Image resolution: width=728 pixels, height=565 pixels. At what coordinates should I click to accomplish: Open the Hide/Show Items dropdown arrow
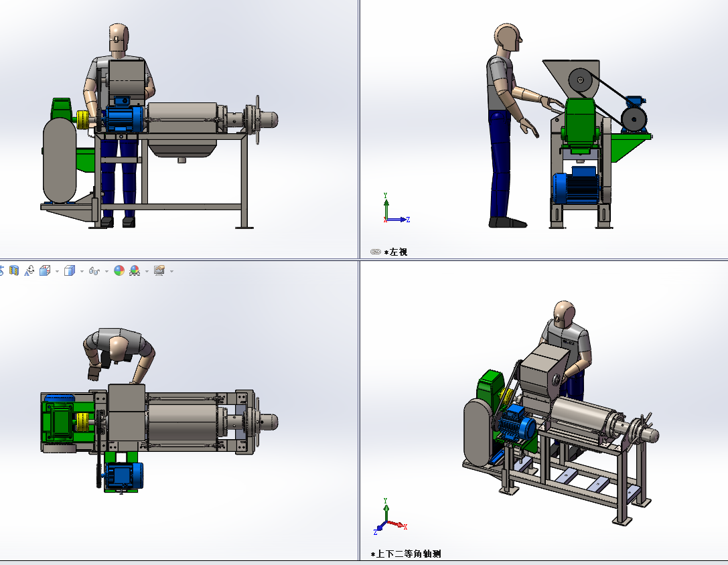click(x=106, y=271)
